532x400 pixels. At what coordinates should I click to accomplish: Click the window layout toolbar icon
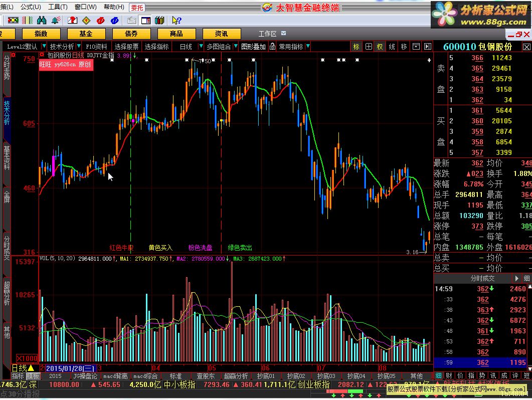click(146, 21)
